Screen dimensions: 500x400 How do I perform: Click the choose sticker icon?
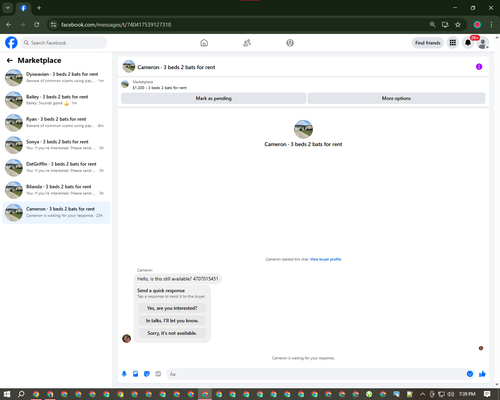[x=147, y=374]
